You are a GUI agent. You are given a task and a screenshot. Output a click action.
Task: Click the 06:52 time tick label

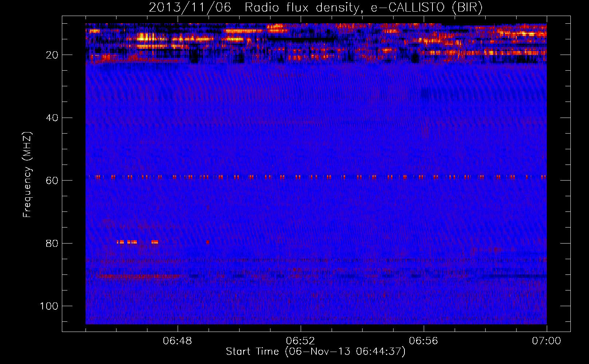tap(300, 341)
